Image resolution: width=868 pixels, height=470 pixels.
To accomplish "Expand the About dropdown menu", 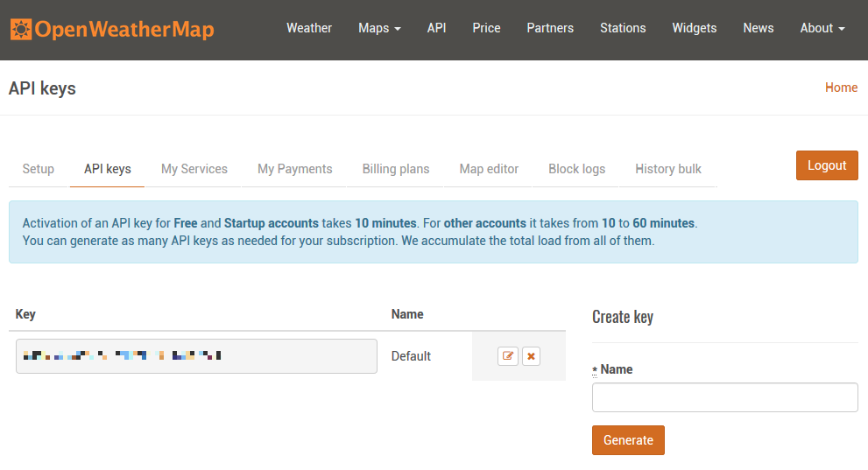I will (x=822, y=28).
